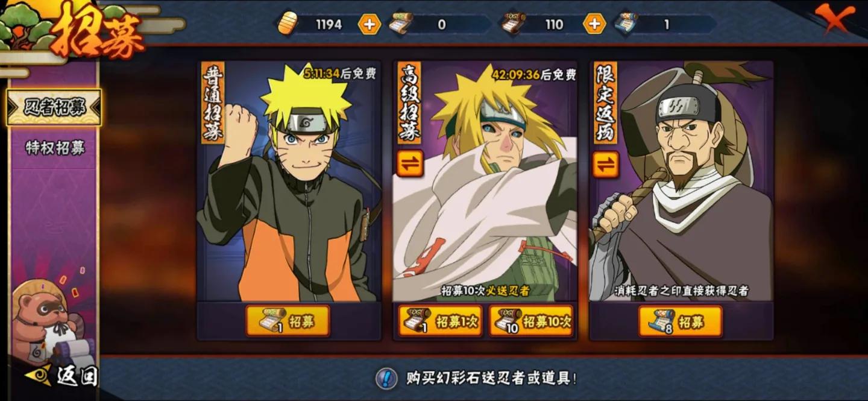Click the 招募1次 button
Screen dimensions: 868x401
[441, 321]
